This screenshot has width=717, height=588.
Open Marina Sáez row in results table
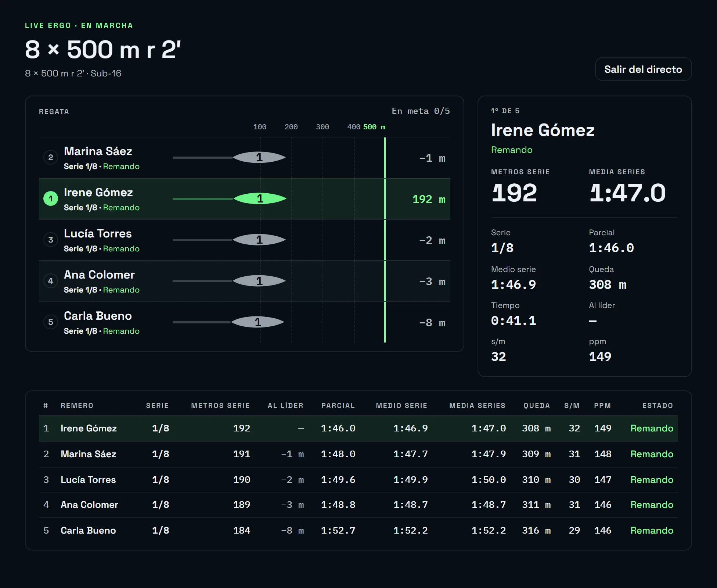pos(358,454)
